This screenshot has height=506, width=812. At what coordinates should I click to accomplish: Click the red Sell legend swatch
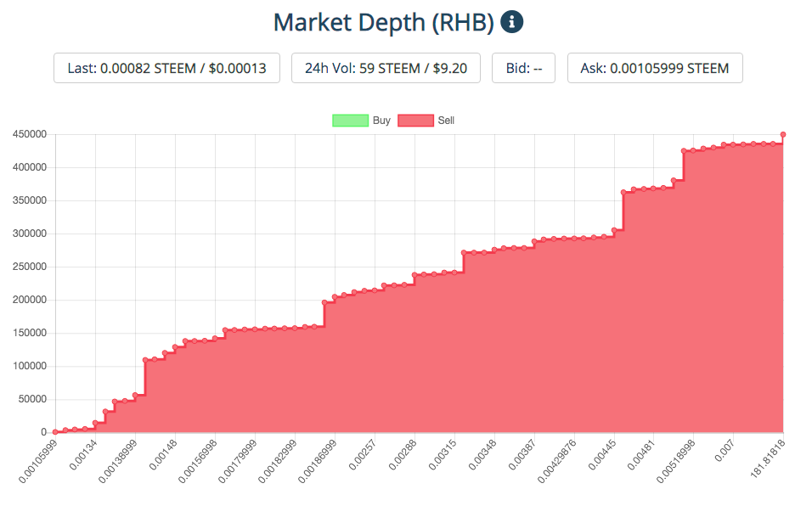tap(416, 121)
